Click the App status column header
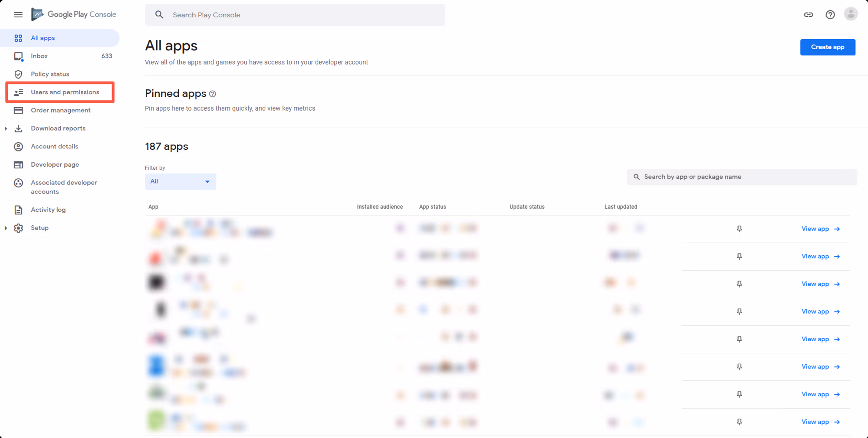Viewport: 868px width, 438px height. (433, 207)
